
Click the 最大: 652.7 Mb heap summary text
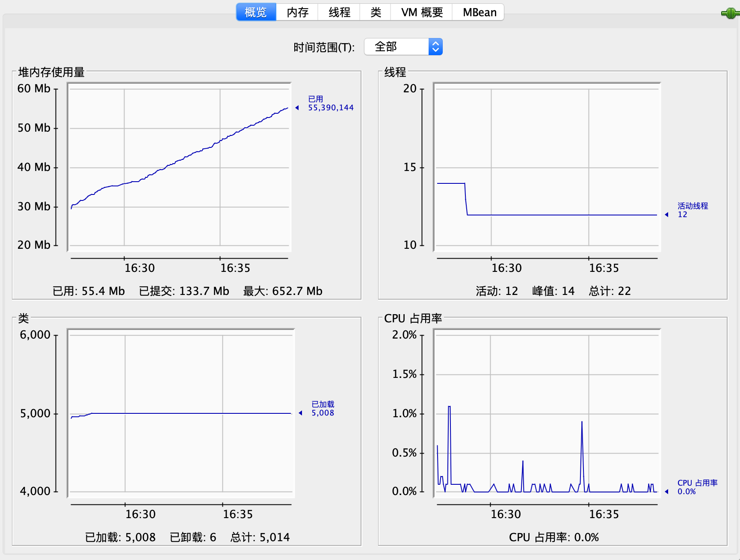pyautogui.click(x=283, y=291)
